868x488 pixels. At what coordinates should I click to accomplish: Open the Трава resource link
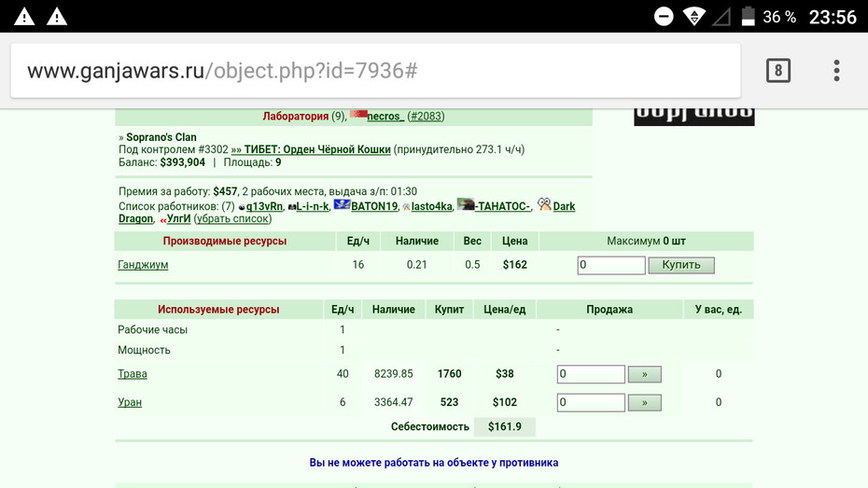(133, 374)
